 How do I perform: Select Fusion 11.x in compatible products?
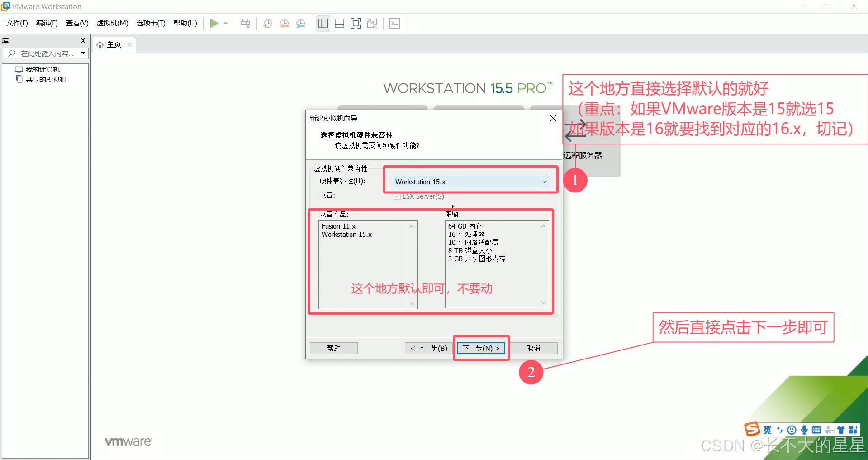coord(338,226)
